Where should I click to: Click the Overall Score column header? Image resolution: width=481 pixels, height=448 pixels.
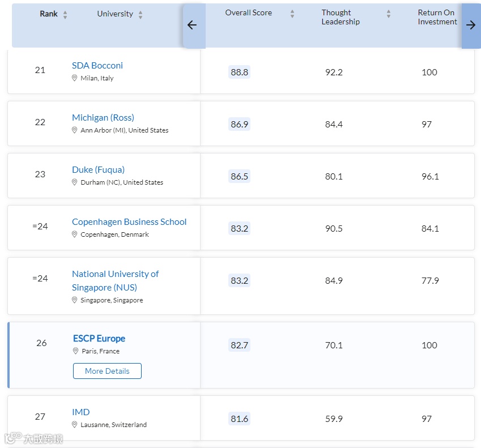click(x=249, y=12)
